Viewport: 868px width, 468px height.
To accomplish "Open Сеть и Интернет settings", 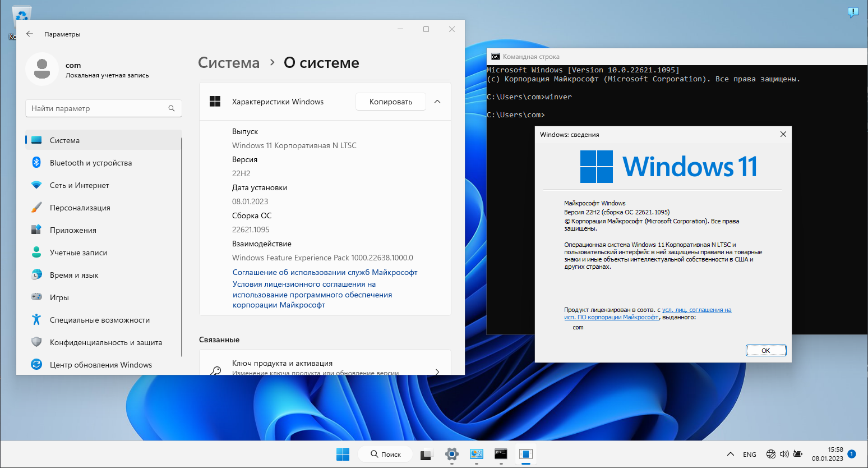I will [104, 185].
